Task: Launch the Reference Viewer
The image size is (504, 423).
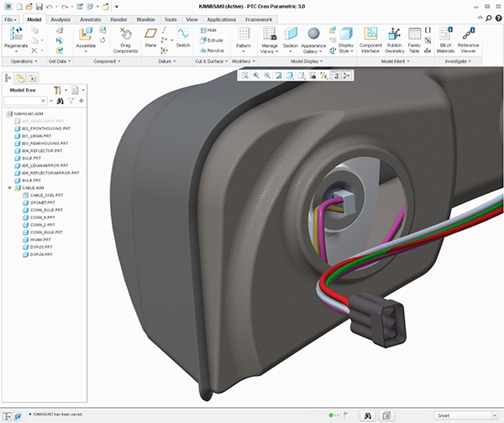Action: (469, 34)
